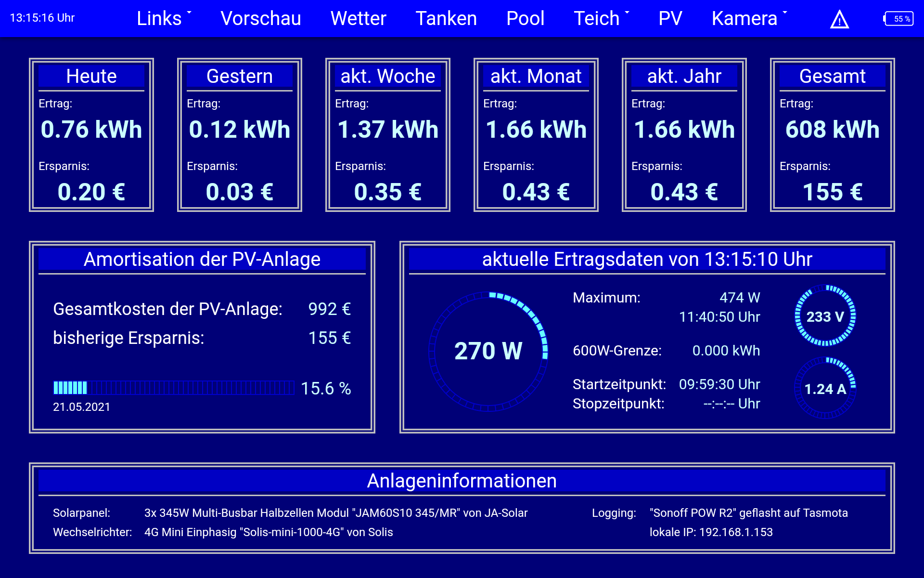
Task: Click the amortisation progress bar
Action: click(x=173, y=388)
